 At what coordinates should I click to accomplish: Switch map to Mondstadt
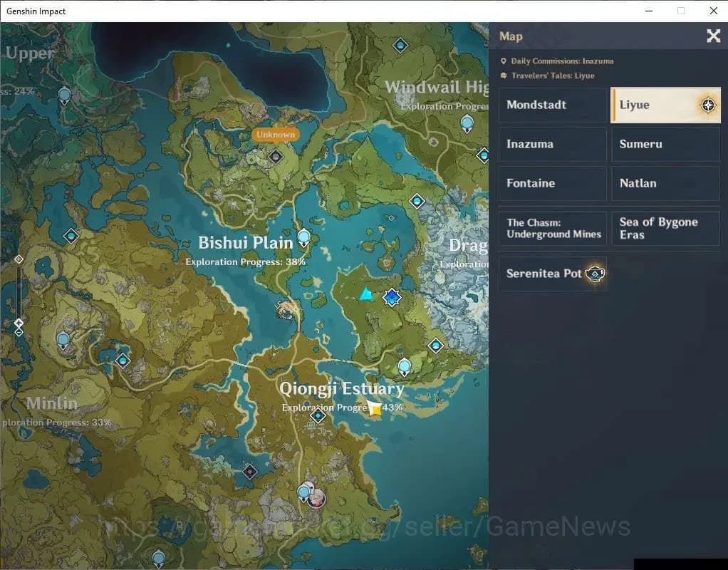(x=553, y=105)
